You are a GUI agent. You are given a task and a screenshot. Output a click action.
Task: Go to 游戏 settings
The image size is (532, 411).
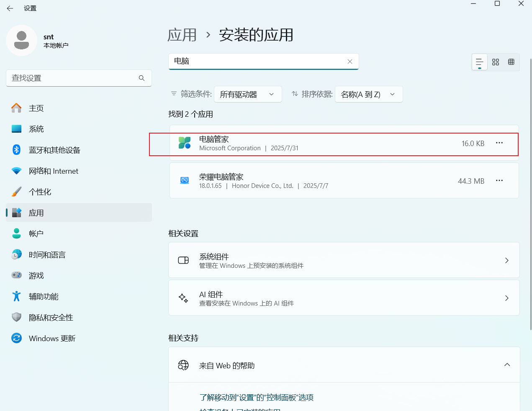tap(79, 275)
